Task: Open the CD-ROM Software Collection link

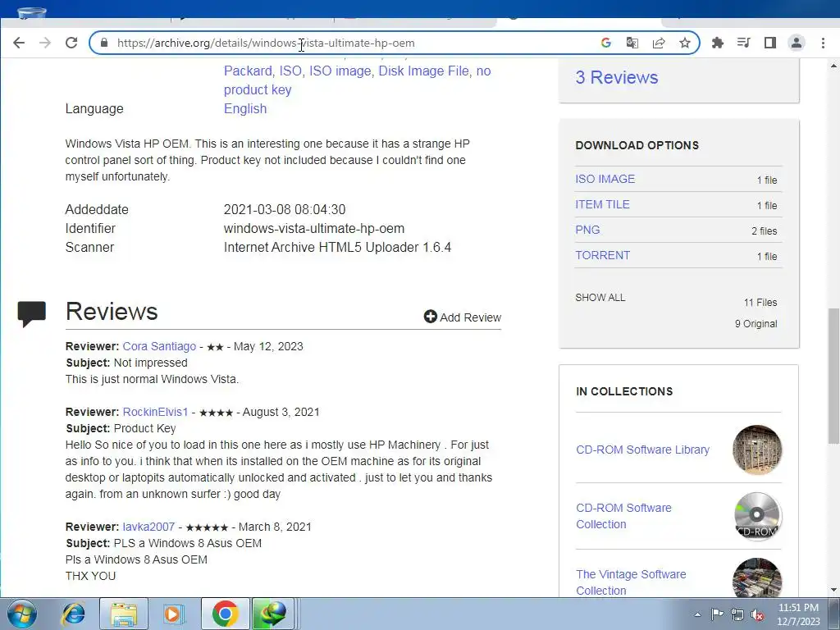Action: (x=623, y=516)
